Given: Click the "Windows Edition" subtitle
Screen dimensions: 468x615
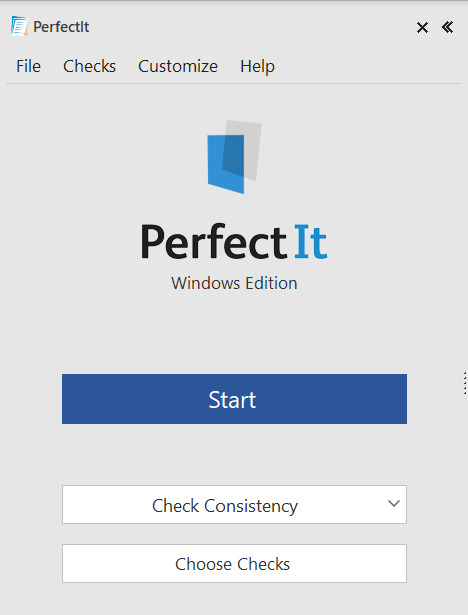Looking at the screenshot, I should (x=234, y=283).
